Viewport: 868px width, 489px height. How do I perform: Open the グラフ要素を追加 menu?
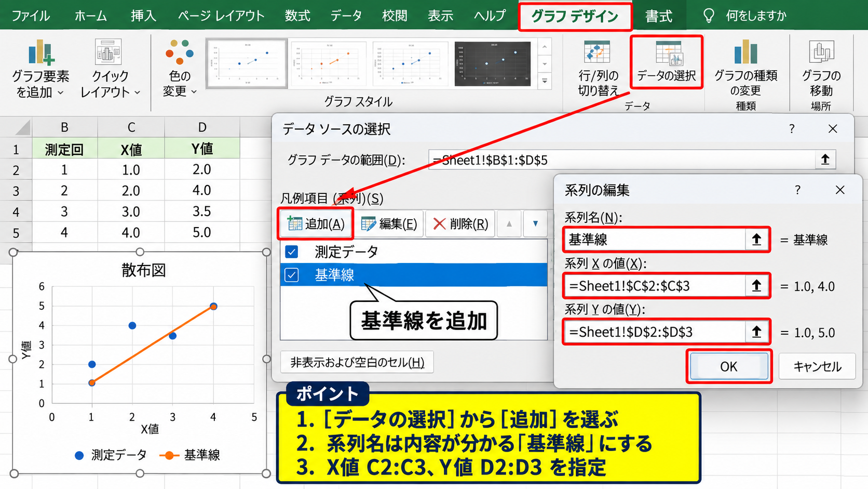[40, 69]
